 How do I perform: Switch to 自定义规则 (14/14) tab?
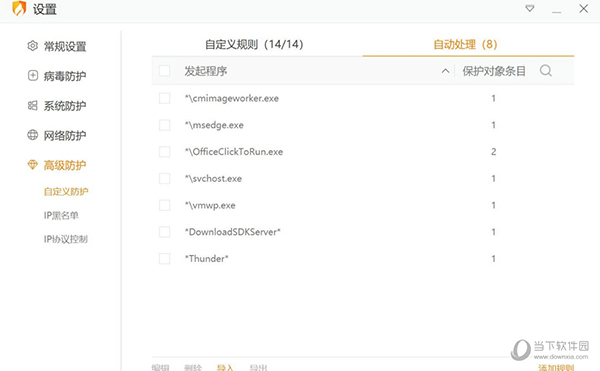[x=254, y=44]
